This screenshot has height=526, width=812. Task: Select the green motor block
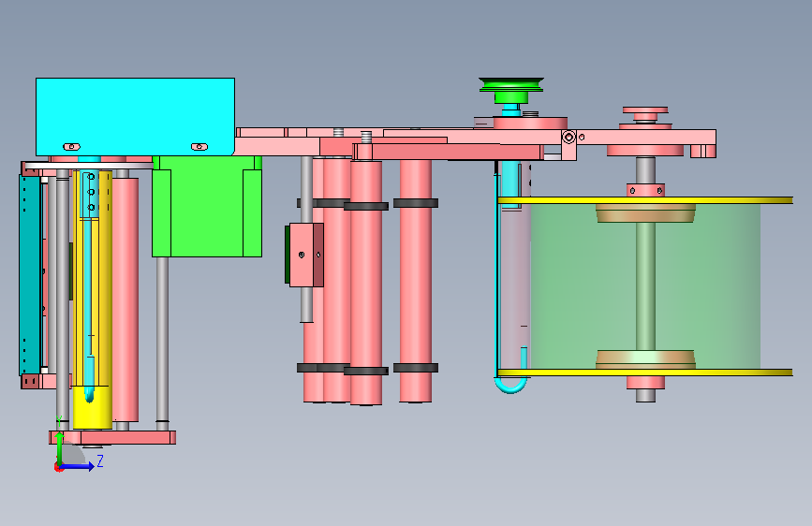pyautogui.click(x=207, y=206)
